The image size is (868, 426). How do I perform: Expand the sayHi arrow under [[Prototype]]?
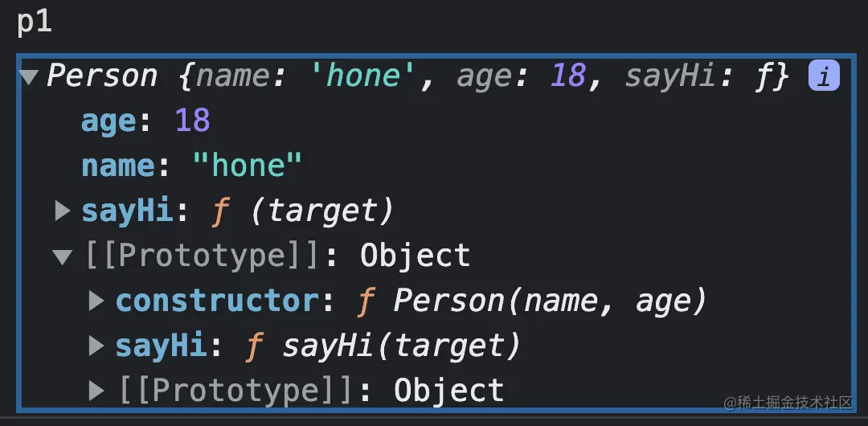96,346
